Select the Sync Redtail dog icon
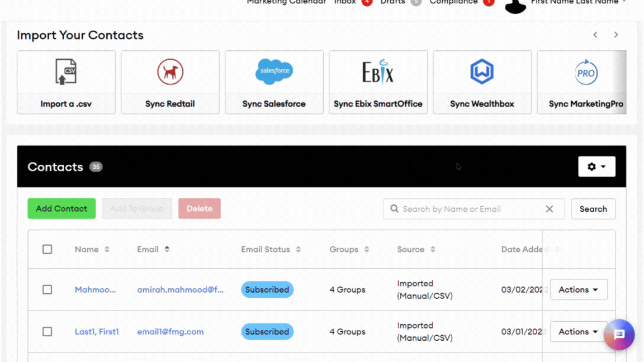 pyautogui.click(x=170, y=72)
